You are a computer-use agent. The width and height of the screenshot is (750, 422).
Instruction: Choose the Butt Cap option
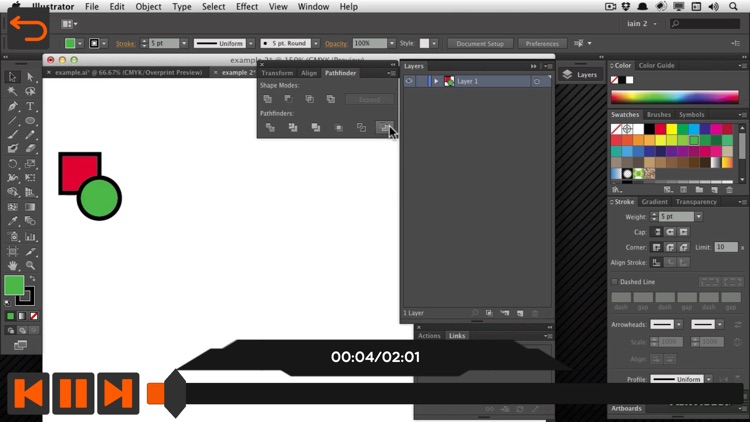[x=657, y=232]
